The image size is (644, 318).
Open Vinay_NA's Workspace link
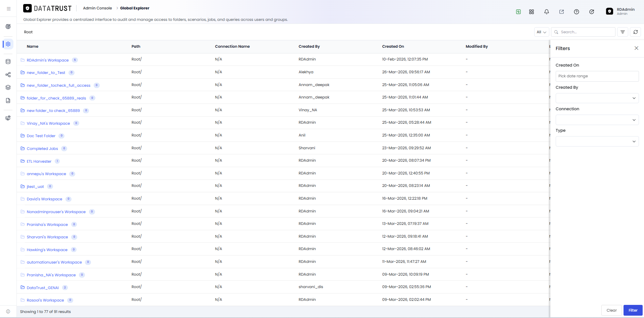(x=48, y=123)
